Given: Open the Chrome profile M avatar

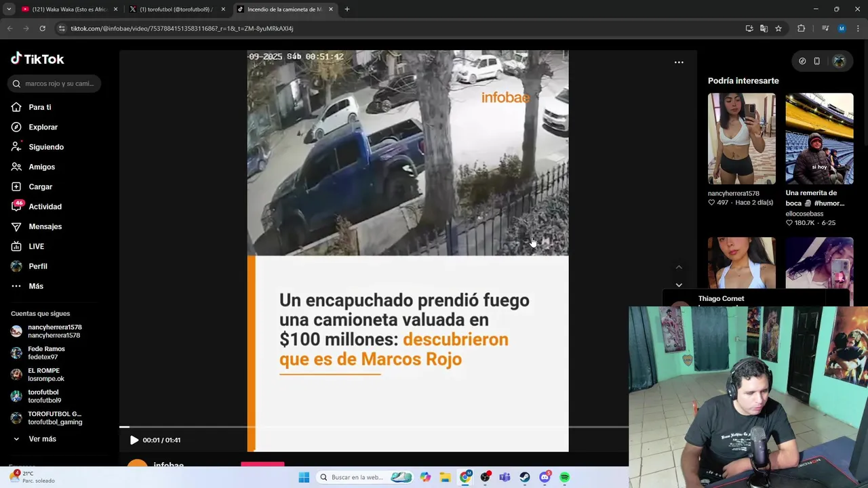Looking at the screenshot, I should pos(842,28).
